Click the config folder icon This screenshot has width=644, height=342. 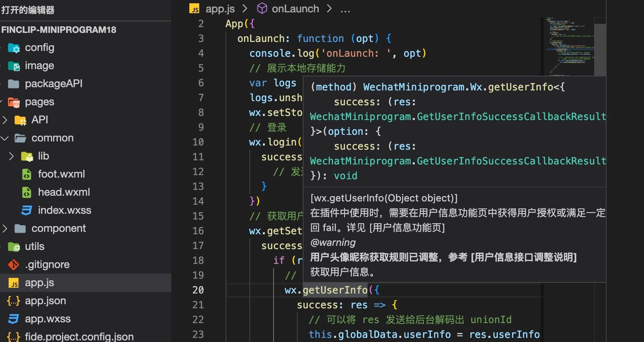coord(14,48)
